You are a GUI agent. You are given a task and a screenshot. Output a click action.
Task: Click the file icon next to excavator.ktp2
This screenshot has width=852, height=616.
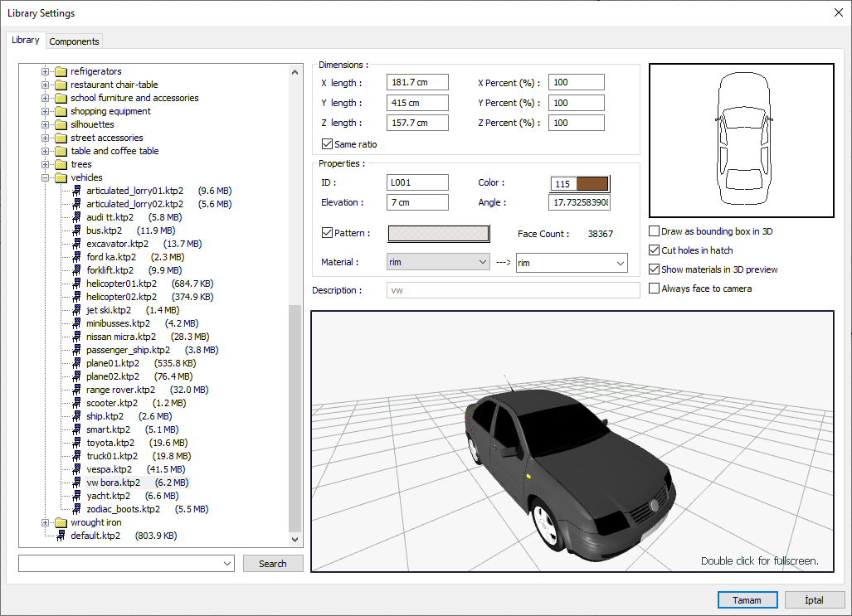tap(77, 244)
